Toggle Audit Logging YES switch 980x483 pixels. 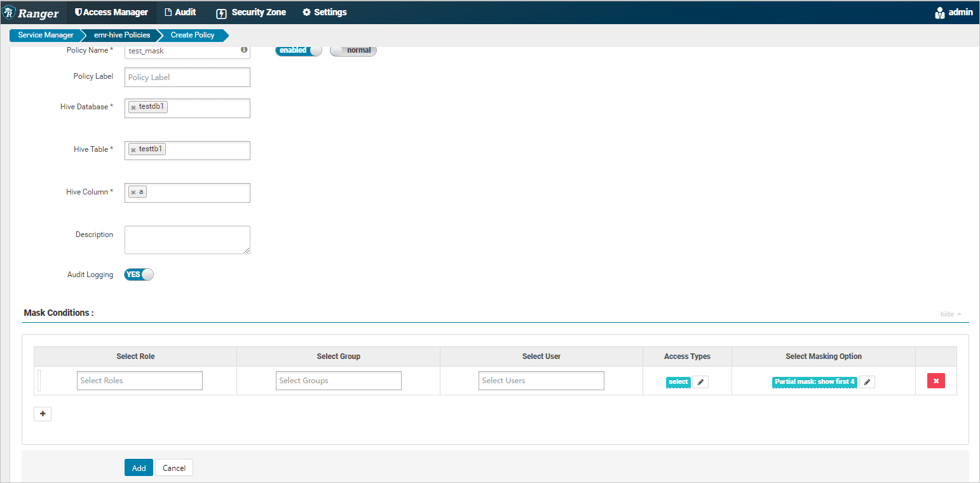tap(139, 275)
